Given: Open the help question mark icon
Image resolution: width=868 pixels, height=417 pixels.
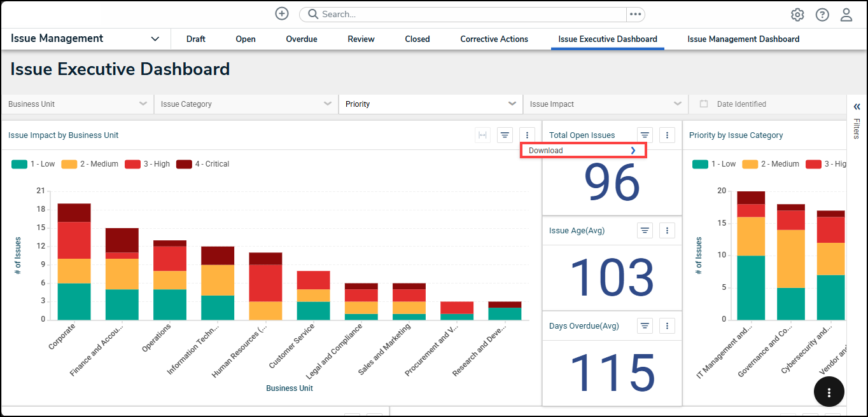Looking at the screenshot, I should tap(822, 15).
